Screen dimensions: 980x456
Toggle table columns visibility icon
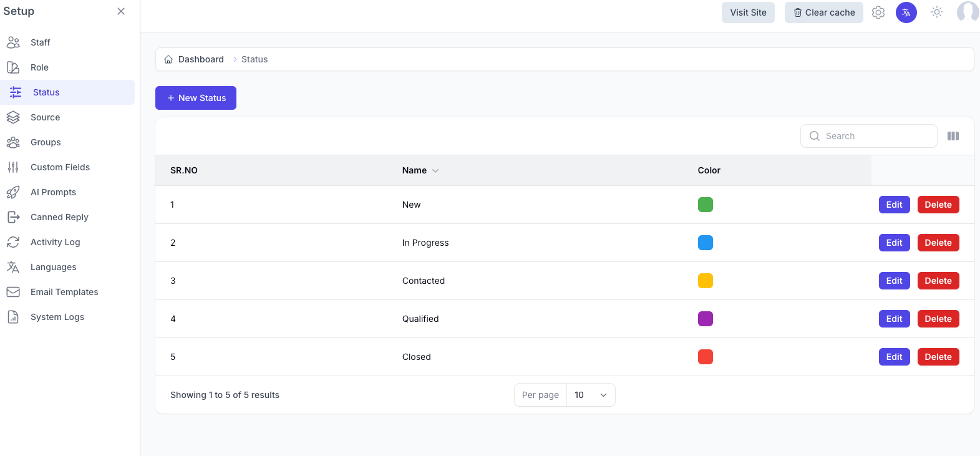(953, 136)
